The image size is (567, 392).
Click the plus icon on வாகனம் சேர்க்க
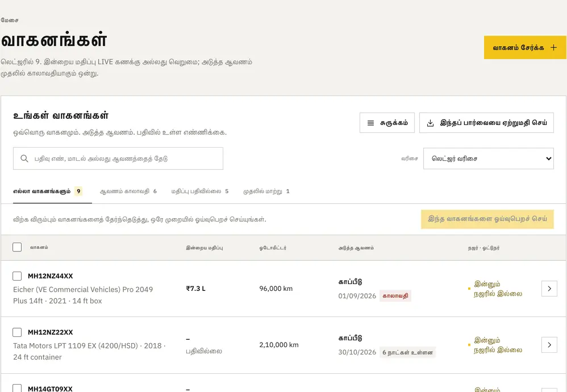tap(553, 47)
